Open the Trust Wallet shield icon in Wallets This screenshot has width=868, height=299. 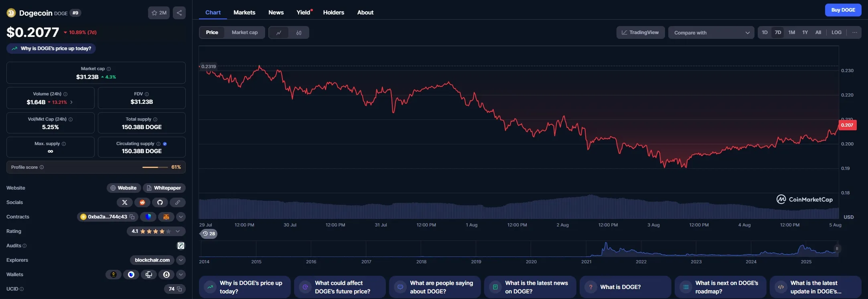[x=131, y=275]
